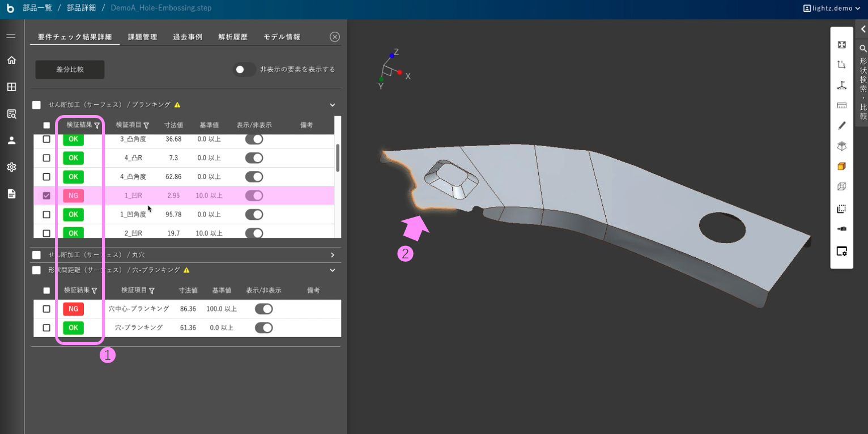
Task: Select the ruler measurement tool
Action: [x=842, y=105]
